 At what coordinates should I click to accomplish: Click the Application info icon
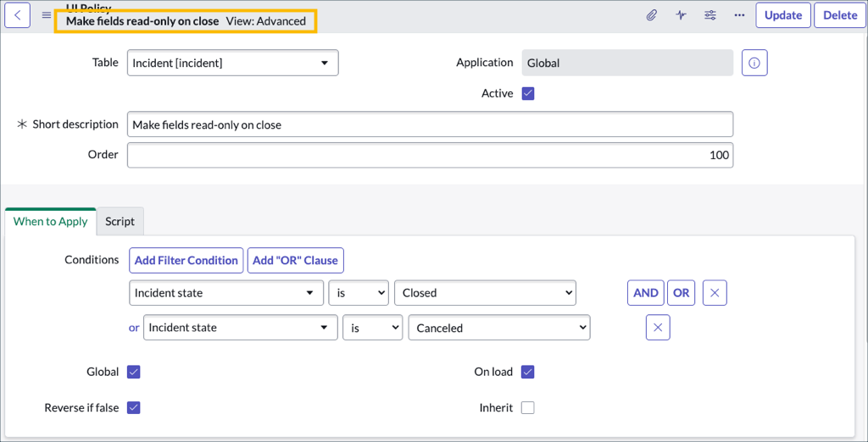point(754,63)
